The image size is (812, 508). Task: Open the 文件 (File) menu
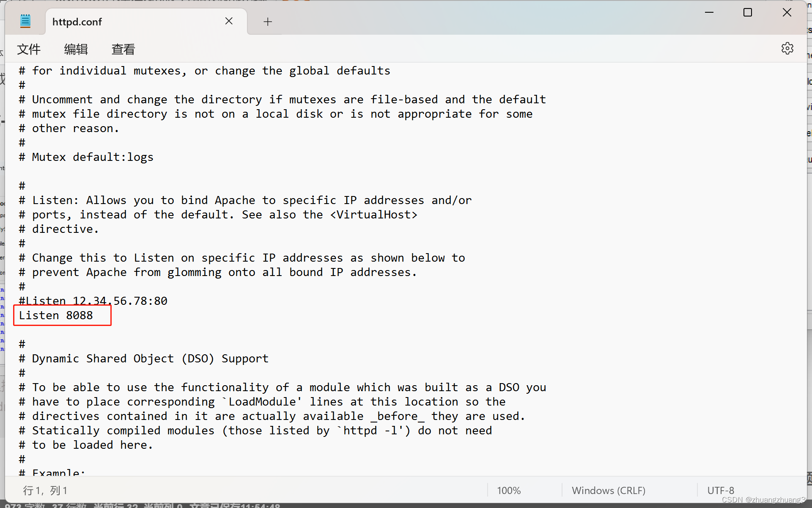[x=29, y=50]
